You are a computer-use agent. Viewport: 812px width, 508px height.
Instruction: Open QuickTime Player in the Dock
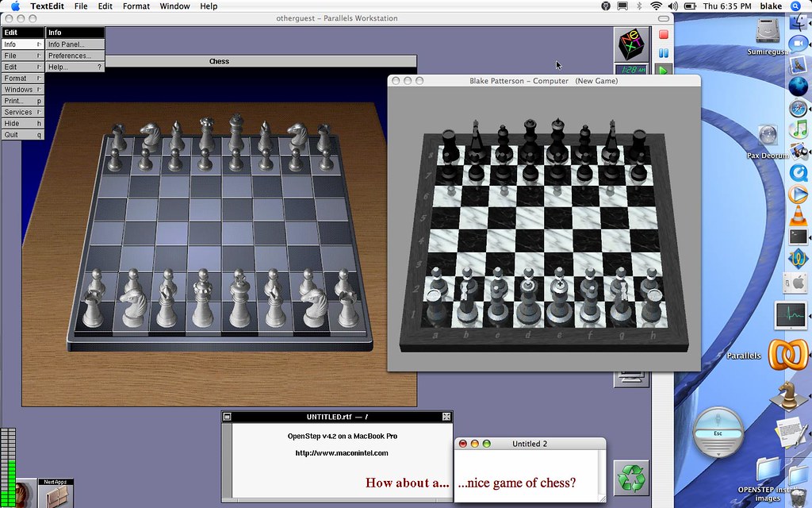pyautogui.click(x=799, y=172)
